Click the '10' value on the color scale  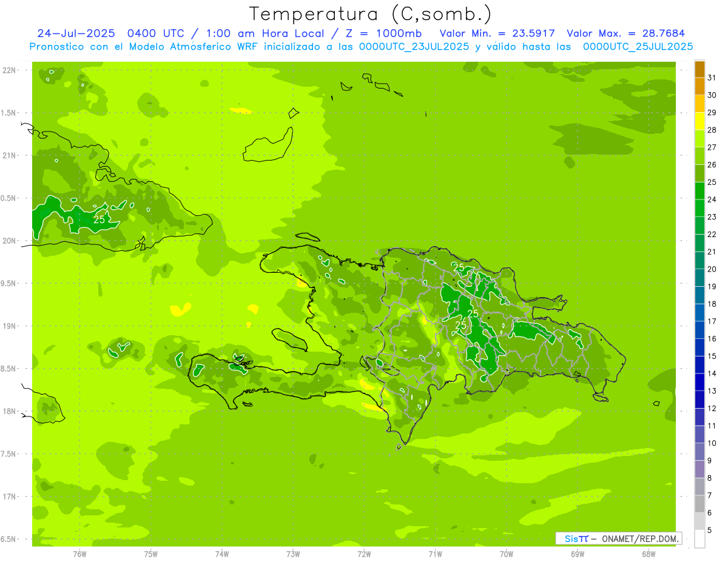(x=712, y=443)
